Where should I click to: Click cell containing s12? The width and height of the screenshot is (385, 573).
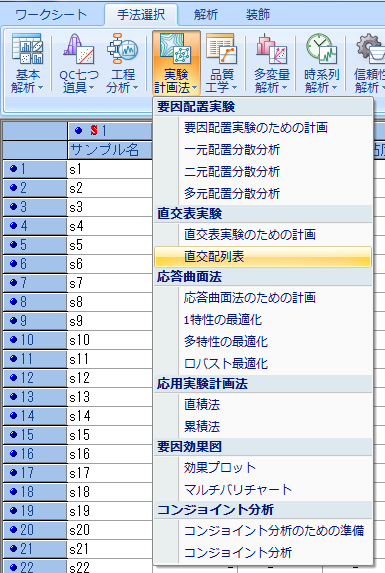(x=110, y=378)
